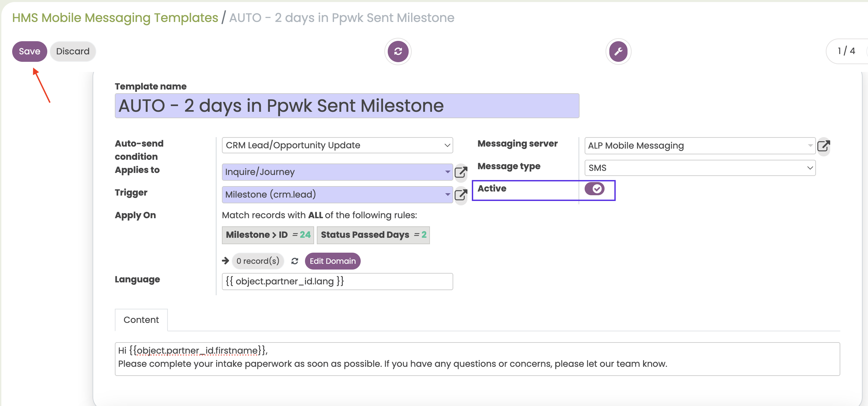Toggle the Active switch off
Screen dimensions: 868x406
[x=594, y=188]
